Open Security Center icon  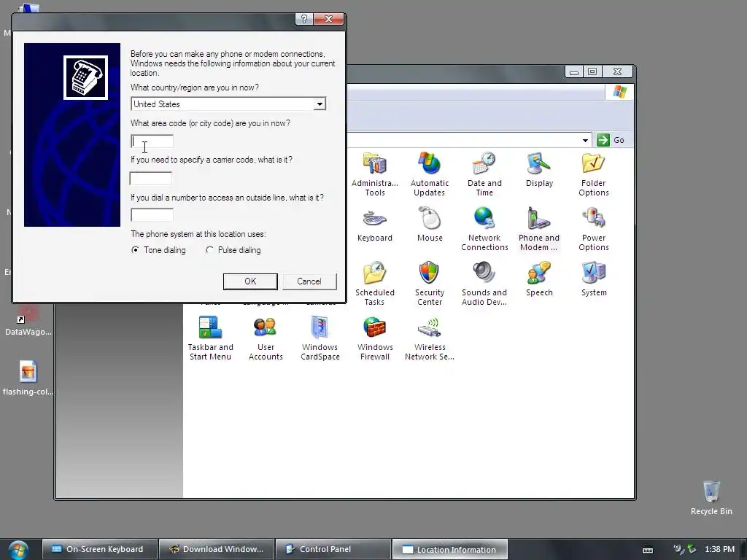click(429, 284)
